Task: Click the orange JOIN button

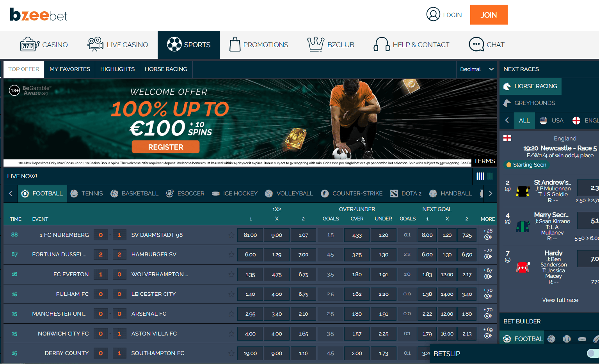Action: (x=489, y=15)
